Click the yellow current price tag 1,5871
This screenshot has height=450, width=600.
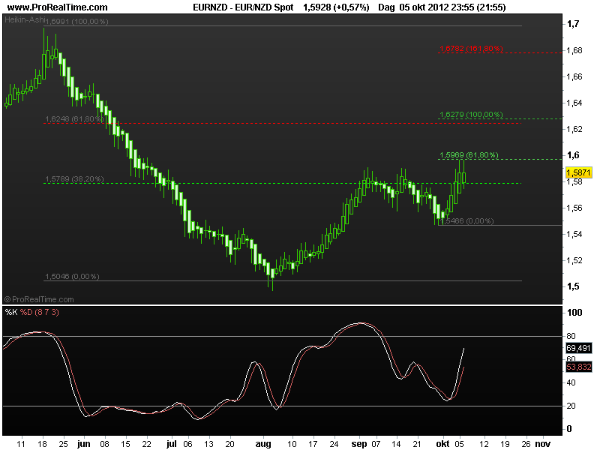click(579, 173)
